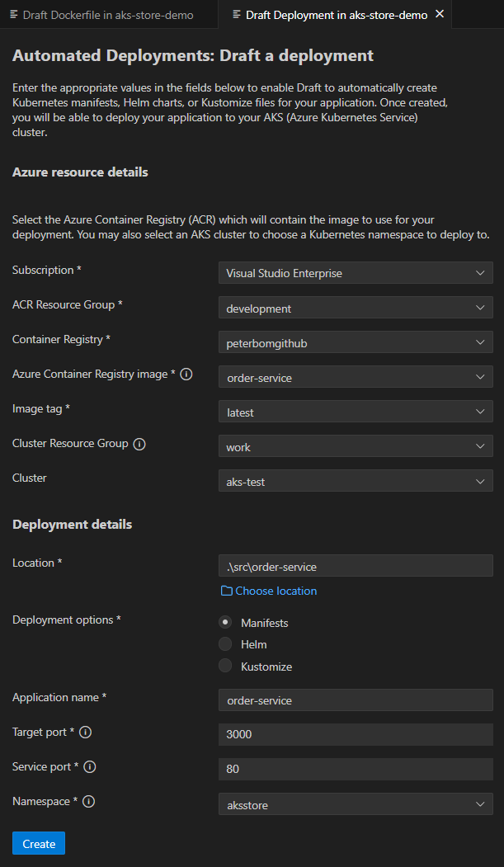
Task: Open the ACR Resource Group dropdown
Action: tap(356, 308)
